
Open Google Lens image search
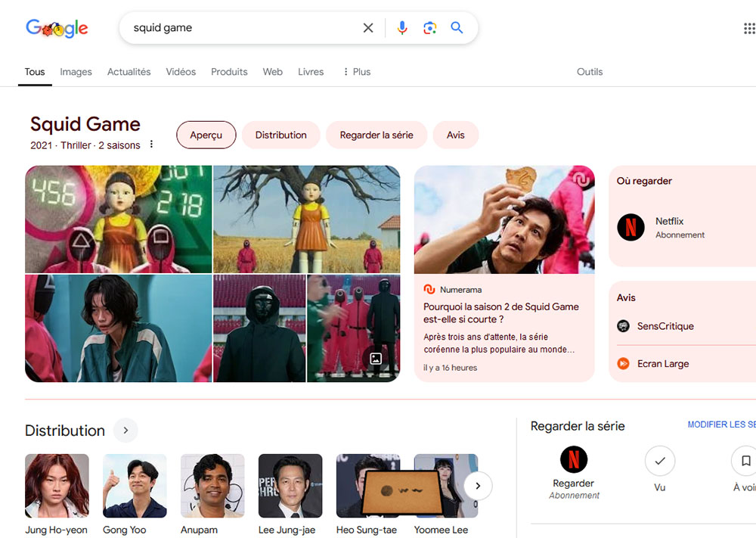tap(429, 28)
